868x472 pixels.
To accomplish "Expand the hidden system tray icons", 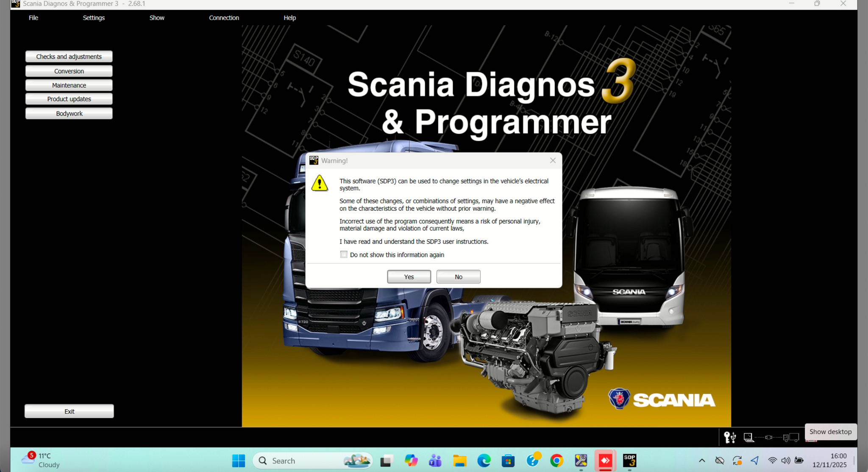I will coord(702,461).
